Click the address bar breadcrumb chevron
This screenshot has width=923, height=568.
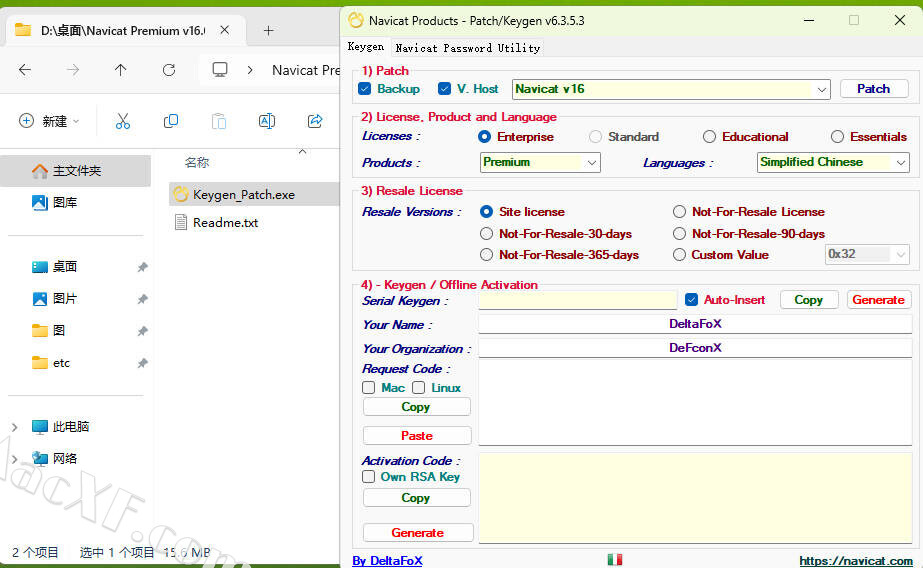click(250, 70)
